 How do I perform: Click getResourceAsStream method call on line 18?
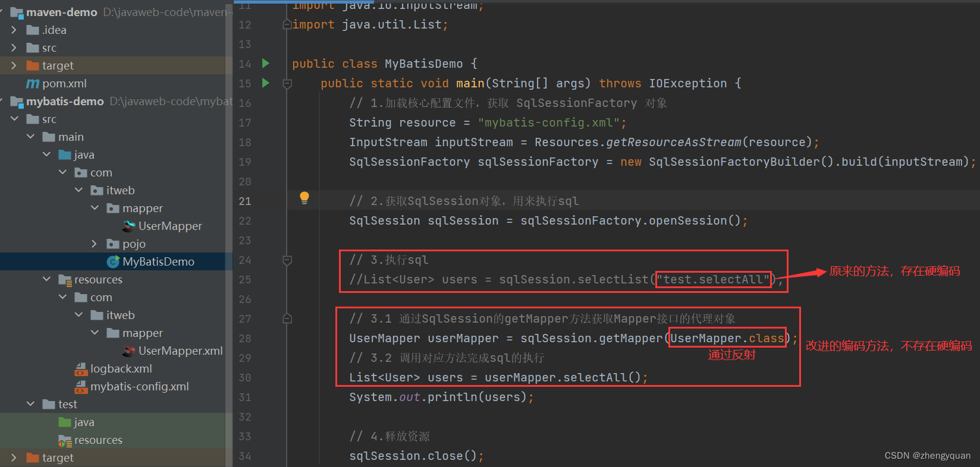click(673, 142)
